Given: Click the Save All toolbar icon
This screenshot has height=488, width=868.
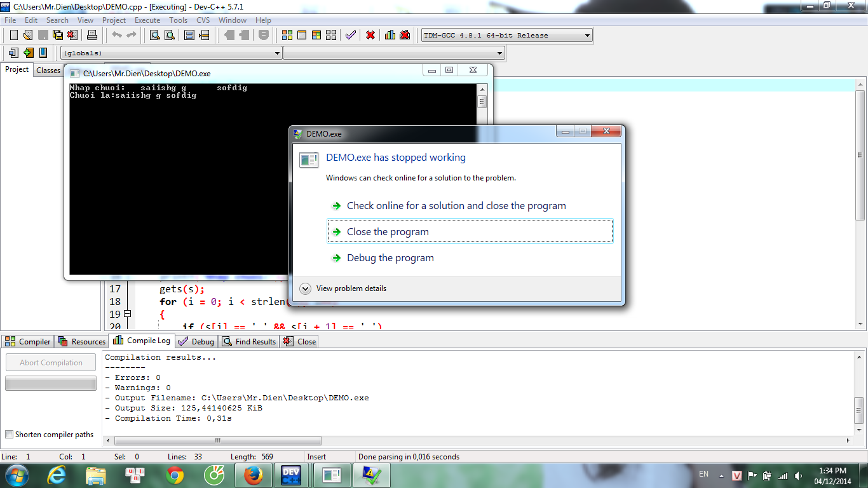Looking at the screenshot, I should pyautogui.click(x=57, y=35).
